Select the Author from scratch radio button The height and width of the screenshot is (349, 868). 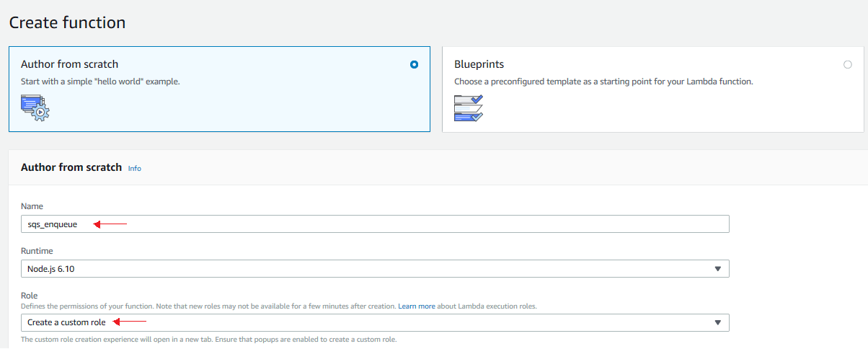coord(414,64)
